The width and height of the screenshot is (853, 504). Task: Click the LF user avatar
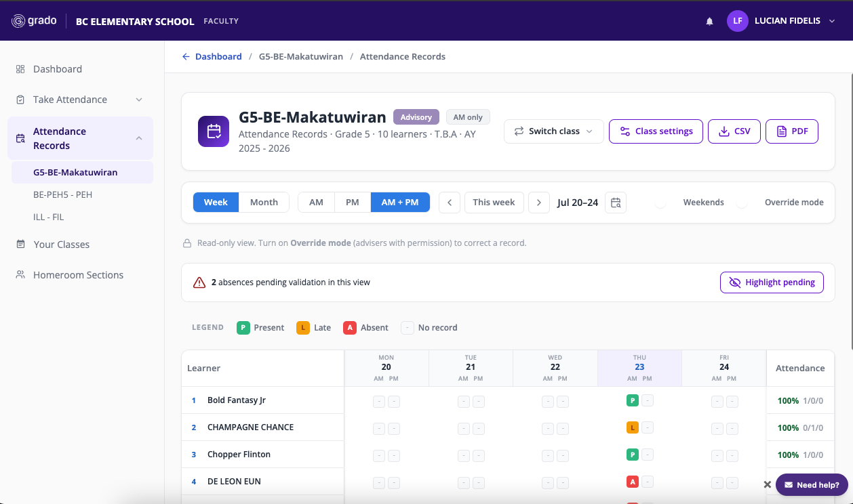pyautogui.click(x=738, y=21)
